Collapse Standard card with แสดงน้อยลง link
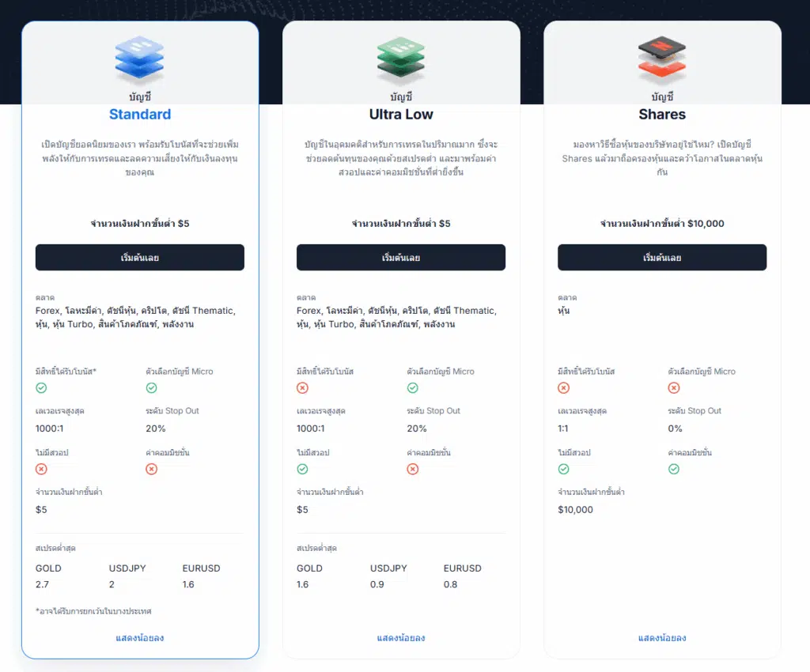 139,638
